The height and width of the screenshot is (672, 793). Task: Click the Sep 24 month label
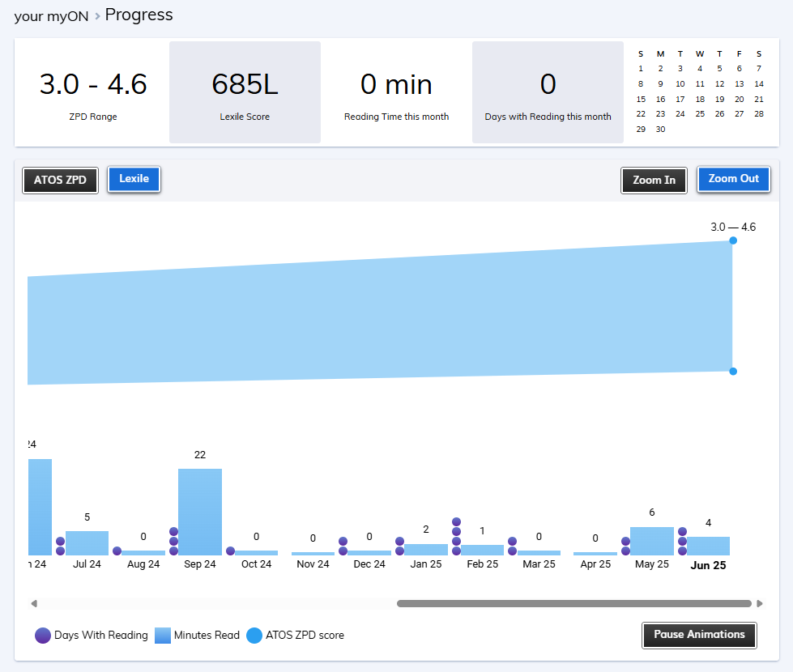pyautogui.click(x=200, y=564)
